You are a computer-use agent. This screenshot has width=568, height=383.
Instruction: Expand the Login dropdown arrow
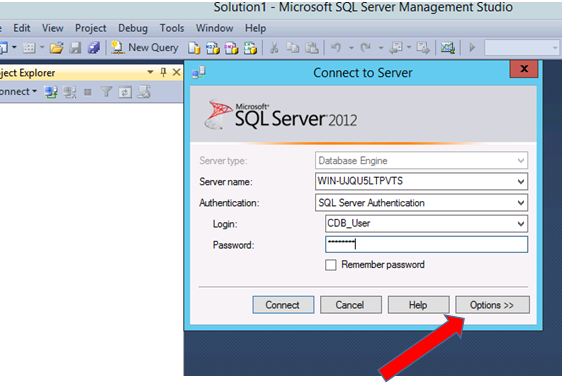pos(521,224)
